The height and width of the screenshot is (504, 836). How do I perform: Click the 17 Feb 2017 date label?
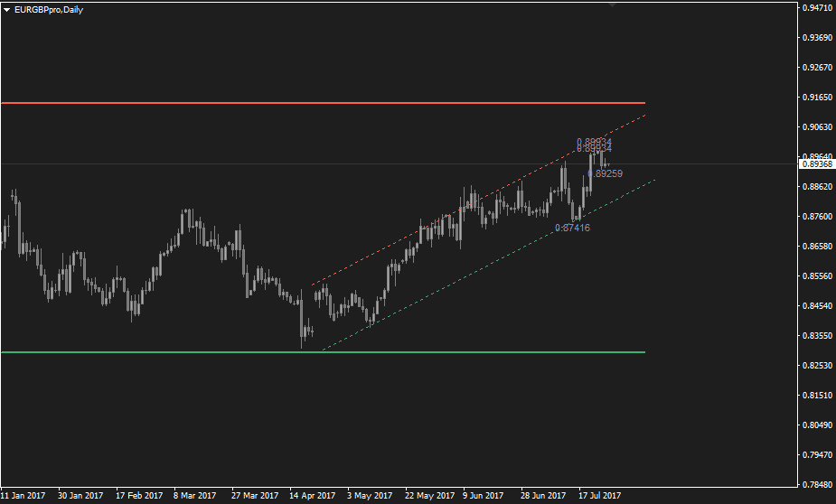click(x=139, y=496)
